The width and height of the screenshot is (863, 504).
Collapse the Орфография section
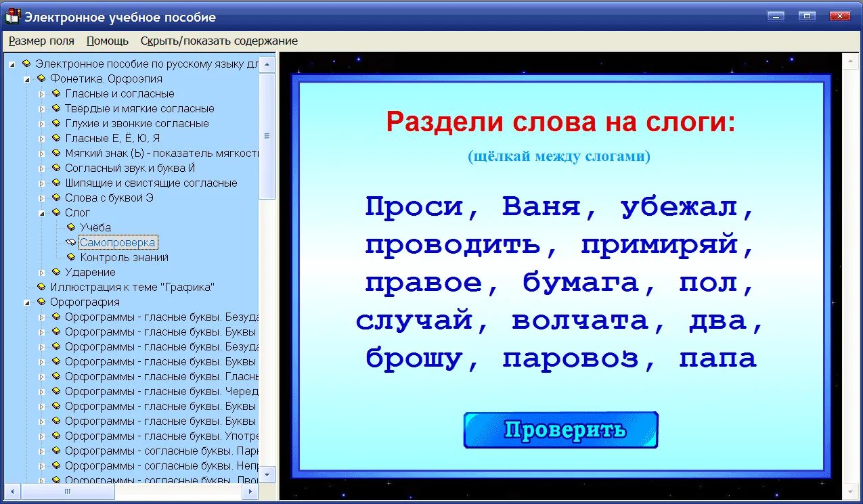tap(27, 302)
